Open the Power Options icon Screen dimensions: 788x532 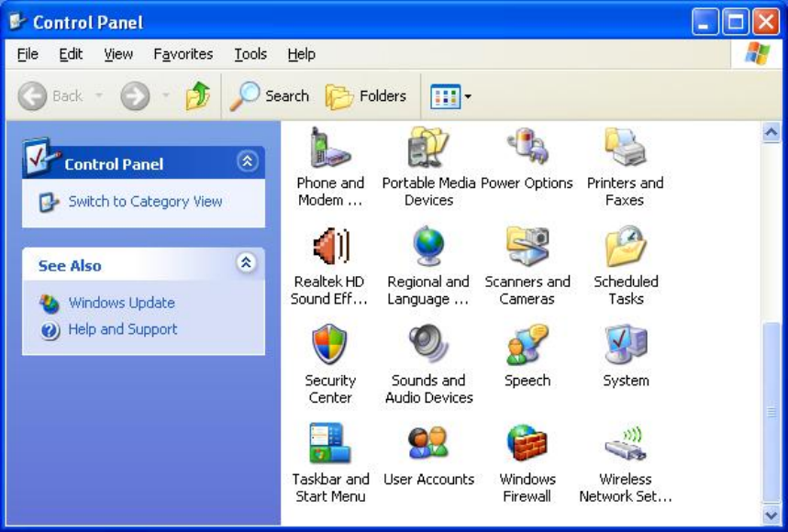point(527,146)
